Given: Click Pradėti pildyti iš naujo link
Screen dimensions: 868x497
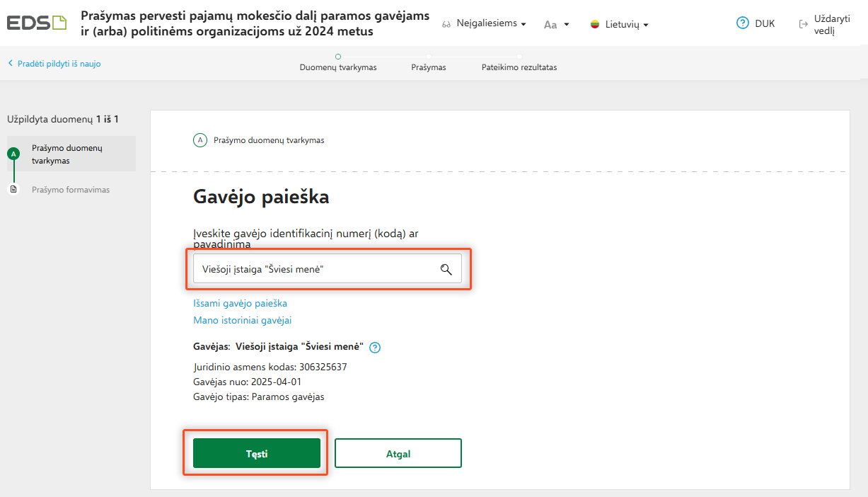Looking at the screenshot, I should [55, 64].
